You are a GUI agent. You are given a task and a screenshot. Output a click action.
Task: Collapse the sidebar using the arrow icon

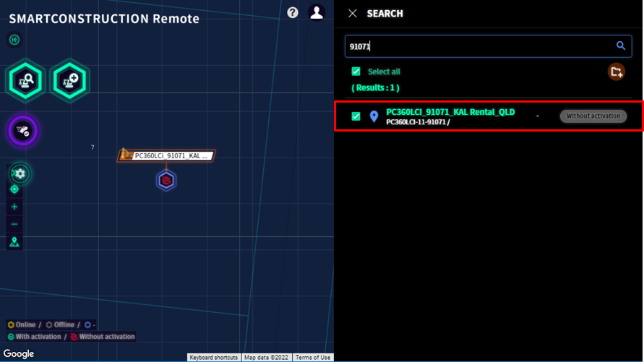(14, 40)
